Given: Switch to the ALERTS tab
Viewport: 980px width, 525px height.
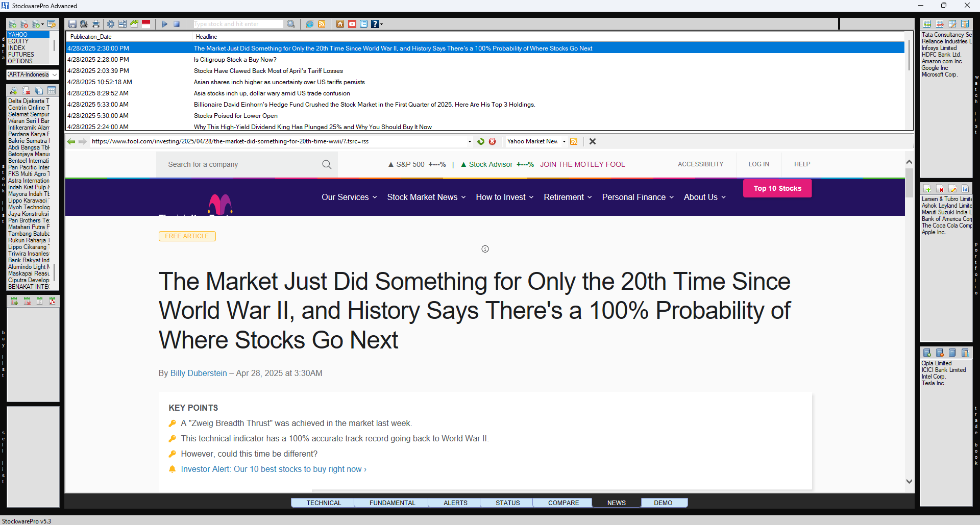Looking at the screenshot, I should 455,503.
